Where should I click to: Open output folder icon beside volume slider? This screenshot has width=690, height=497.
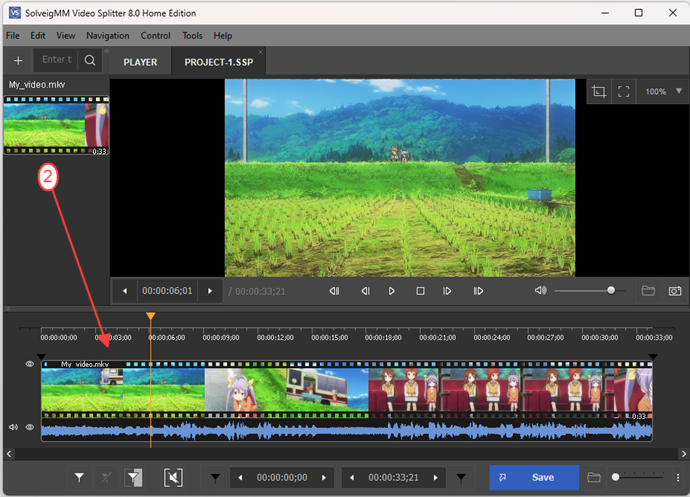648,291
